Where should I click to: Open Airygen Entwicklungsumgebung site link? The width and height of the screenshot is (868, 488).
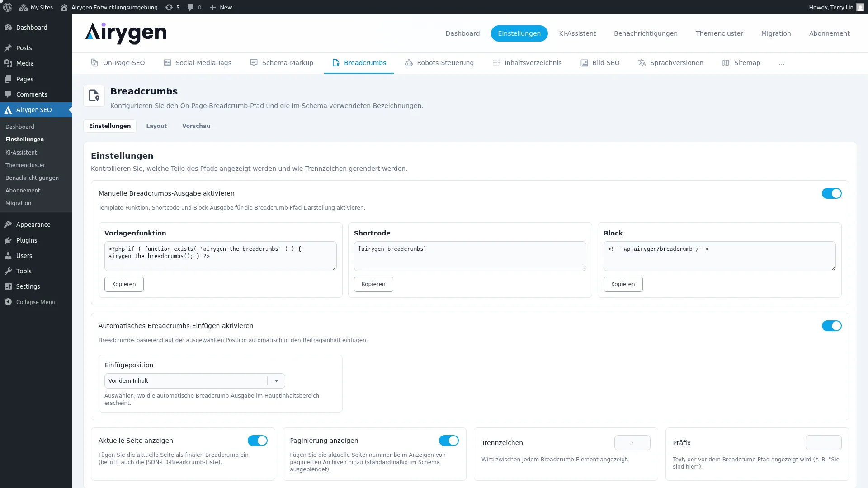pyautogui.click(x=109, y=7)
